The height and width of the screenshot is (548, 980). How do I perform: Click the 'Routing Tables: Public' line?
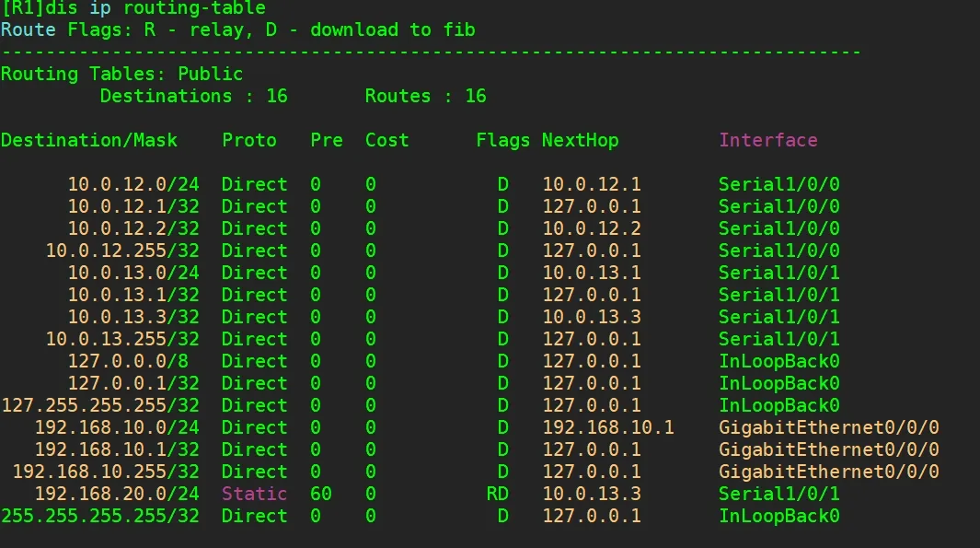[x=121, y=74]
